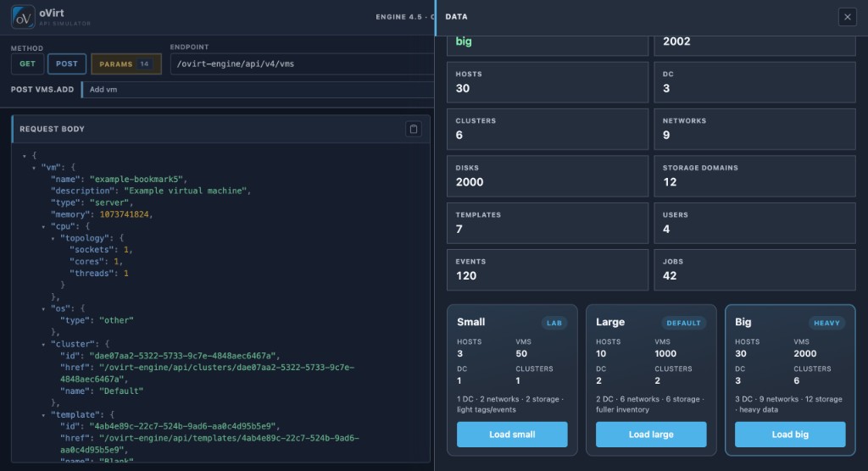The height and width of the screenshot is (471, 868).
Task: Click the DISKS 2000 stat tile
Action: [x=548, y=176]
